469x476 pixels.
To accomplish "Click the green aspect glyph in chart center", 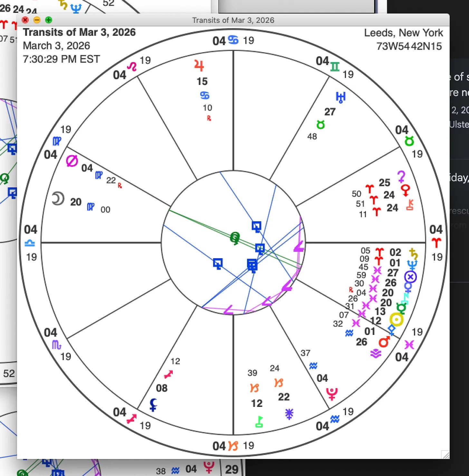I will 235,238.
